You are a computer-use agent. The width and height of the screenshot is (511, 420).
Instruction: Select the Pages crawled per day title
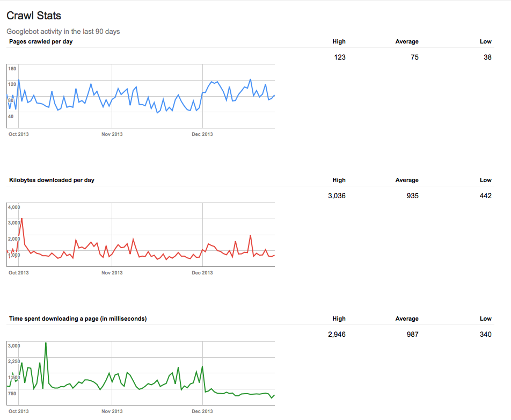(41, 41)
